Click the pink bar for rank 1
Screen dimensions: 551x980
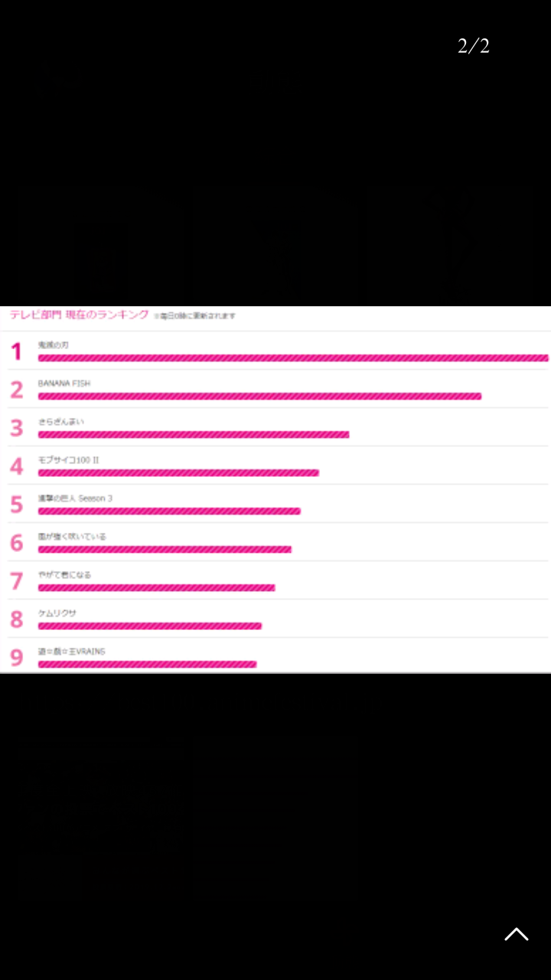pos(293,358)
